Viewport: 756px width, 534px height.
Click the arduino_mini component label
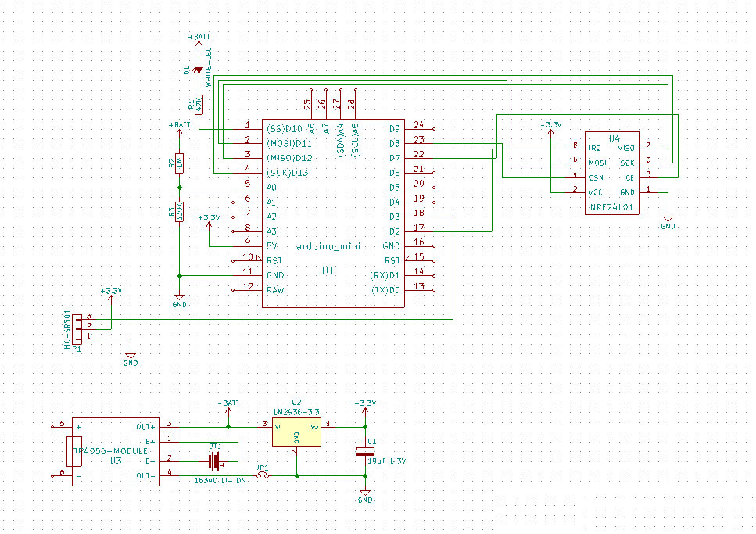[328, 246]
